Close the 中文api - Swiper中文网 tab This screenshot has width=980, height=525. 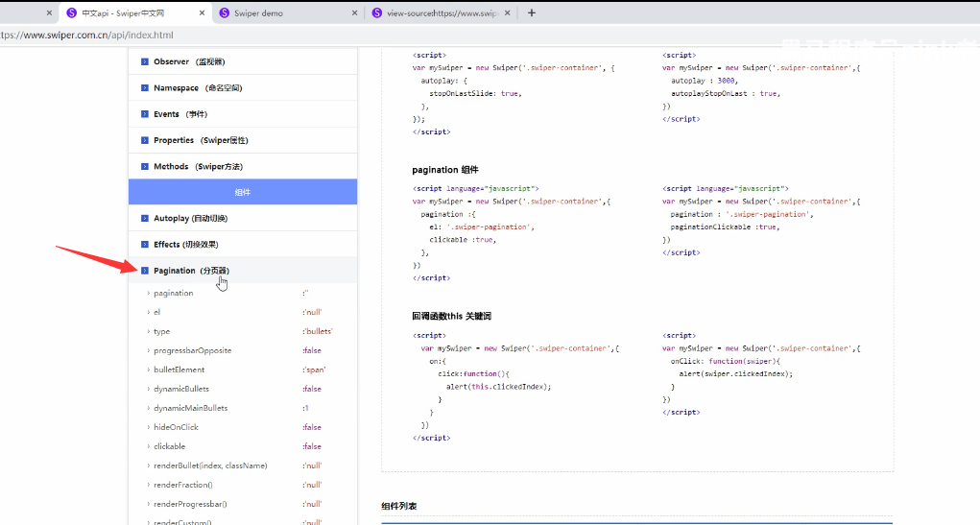(202, 12)
